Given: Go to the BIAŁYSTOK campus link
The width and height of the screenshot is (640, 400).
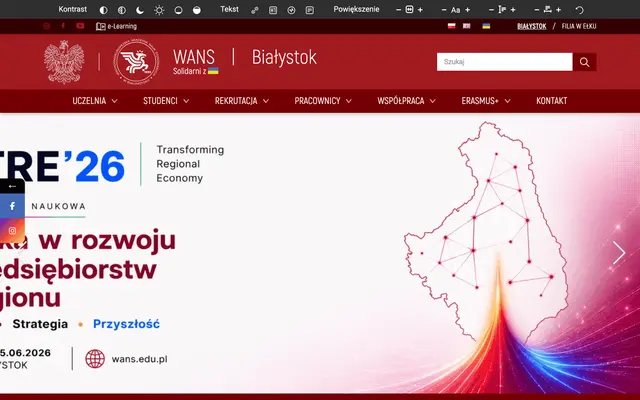Looking at the screenshot, I should coord(531,26).
